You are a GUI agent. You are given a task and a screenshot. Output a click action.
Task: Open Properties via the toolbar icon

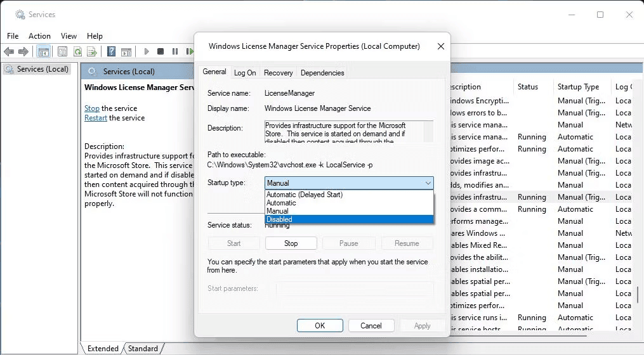pos(62,51)
